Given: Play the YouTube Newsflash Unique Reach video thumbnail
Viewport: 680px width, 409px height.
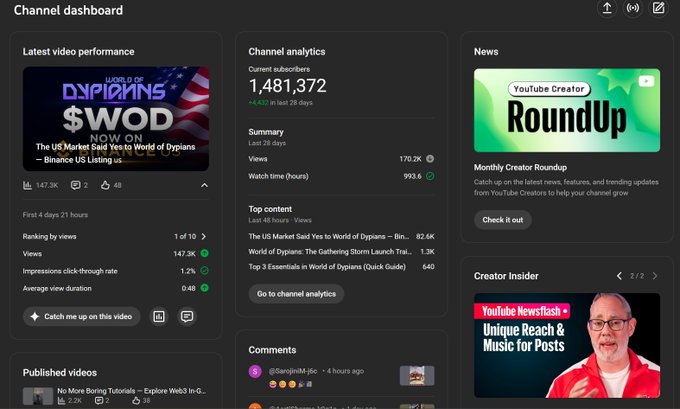Looking at the screenshot, I should click(x=567, y=345).
